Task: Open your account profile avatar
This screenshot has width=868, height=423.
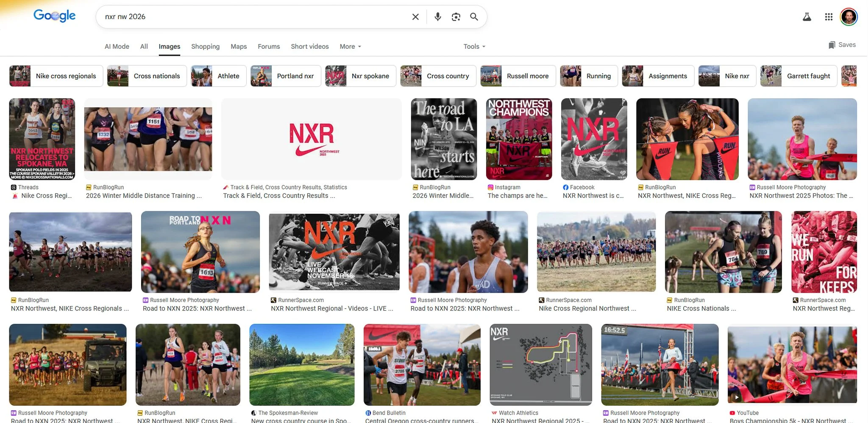Action: [848, 17]
